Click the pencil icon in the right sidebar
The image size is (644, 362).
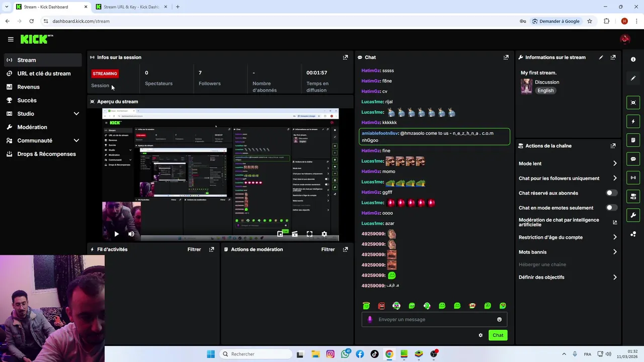point(633,78)
